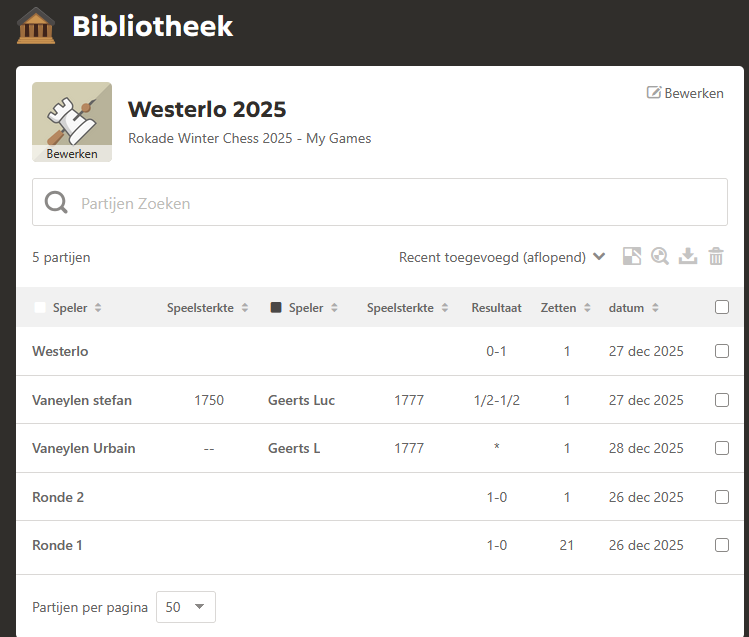Viewport: 749px width, 637px height.
Task: Click the Bibliotheek page title
Action: pyautogui.click(x=152, y=27)
